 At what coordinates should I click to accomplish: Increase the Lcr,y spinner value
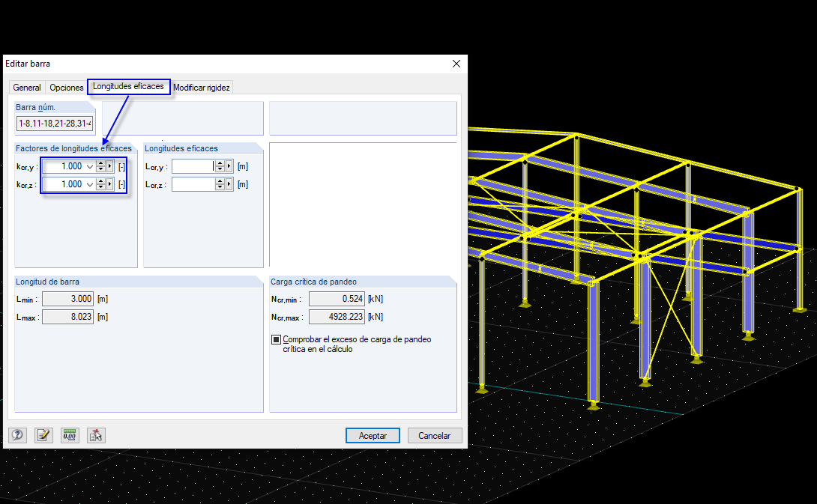pos(220,163)
